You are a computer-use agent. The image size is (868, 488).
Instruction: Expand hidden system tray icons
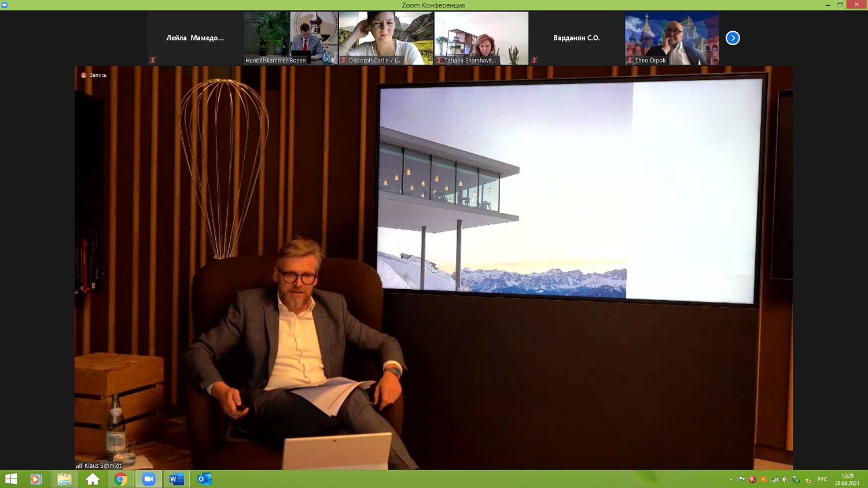731,479
